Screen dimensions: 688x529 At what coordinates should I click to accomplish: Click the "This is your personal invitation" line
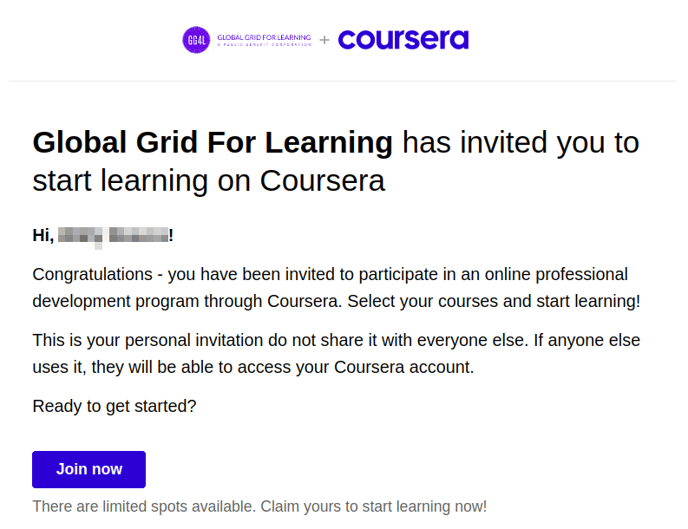(336, 340)
